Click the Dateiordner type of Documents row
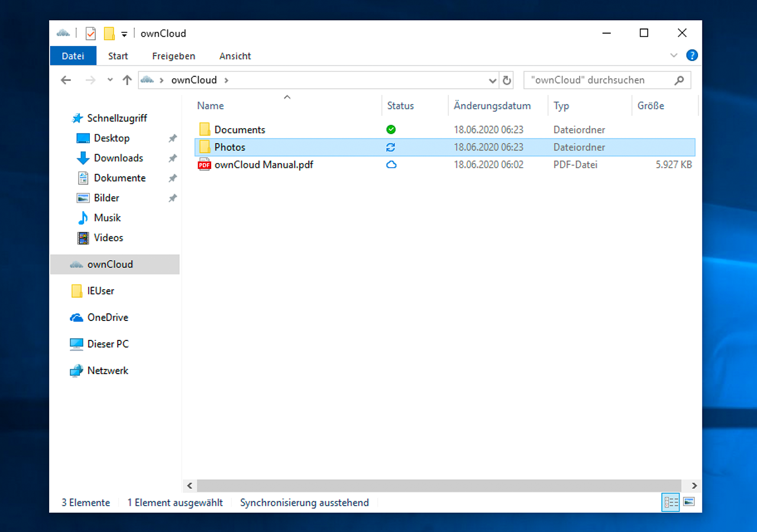Viewport: 757px width, 532px height. [579, 129]
